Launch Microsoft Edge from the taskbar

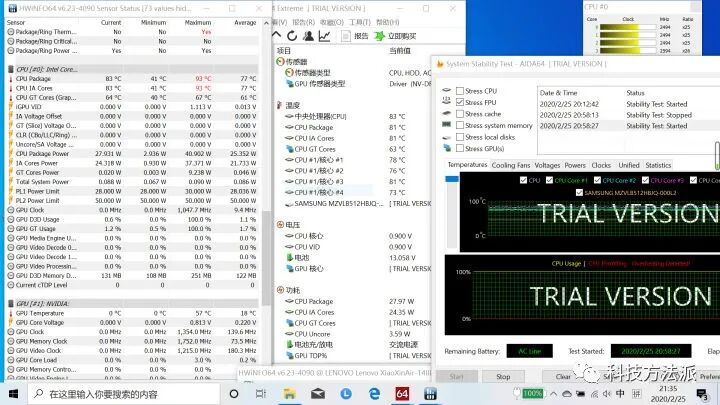(374, 394)
